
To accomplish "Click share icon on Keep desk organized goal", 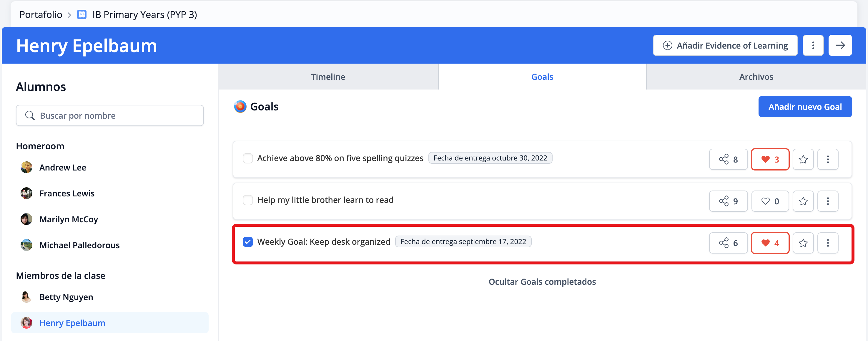I will [728, 243].
